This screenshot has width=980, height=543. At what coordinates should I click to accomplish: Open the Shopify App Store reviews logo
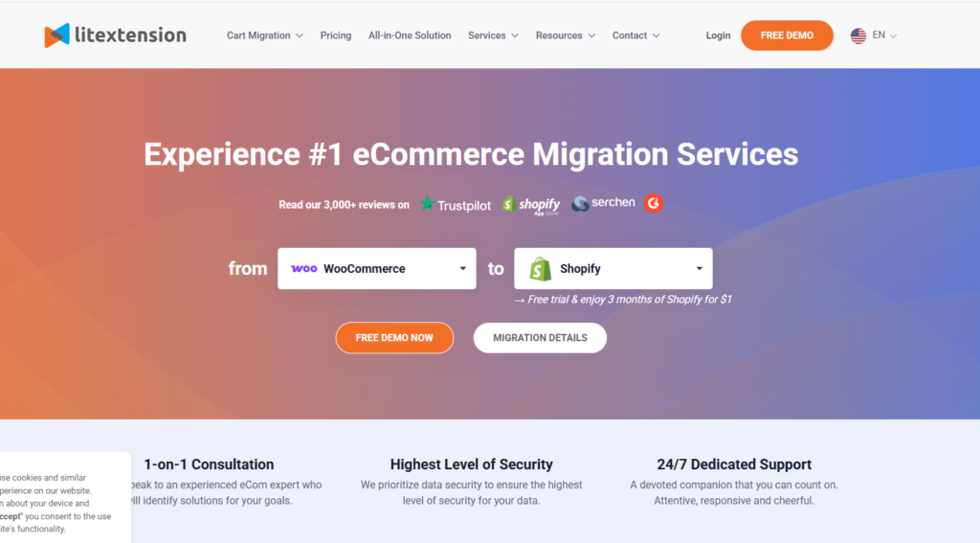(x=531, y=205)
